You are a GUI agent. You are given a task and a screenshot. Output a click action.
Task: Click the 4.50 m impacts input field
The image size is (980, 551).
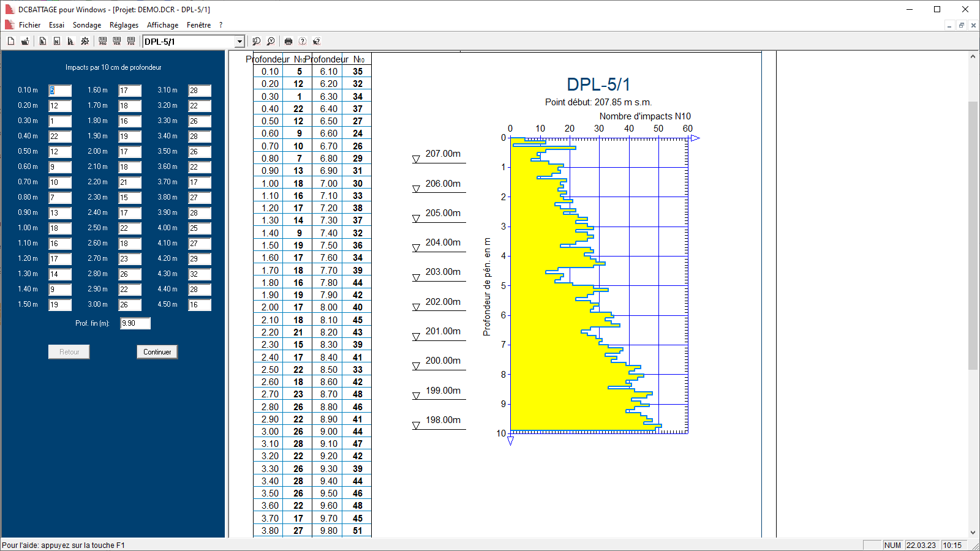(200, 305)
